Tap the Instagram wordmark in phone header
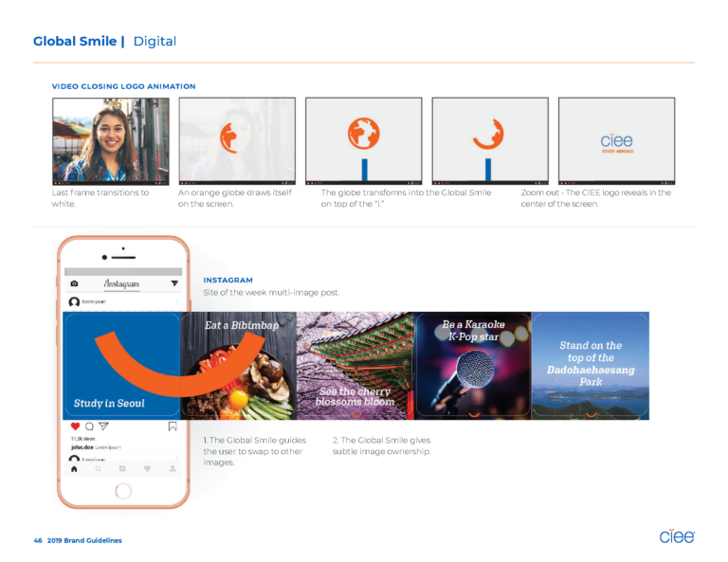Screen dimensions: 728x562 121,283
